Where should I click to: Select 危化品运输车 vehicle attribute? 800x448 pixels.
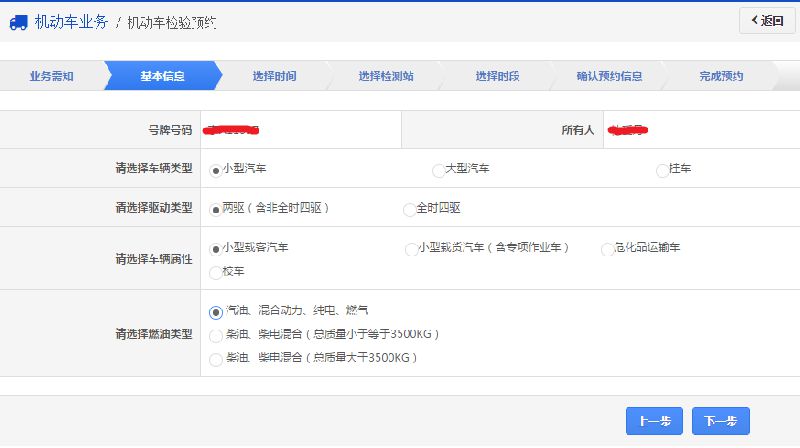coord(607,249)
